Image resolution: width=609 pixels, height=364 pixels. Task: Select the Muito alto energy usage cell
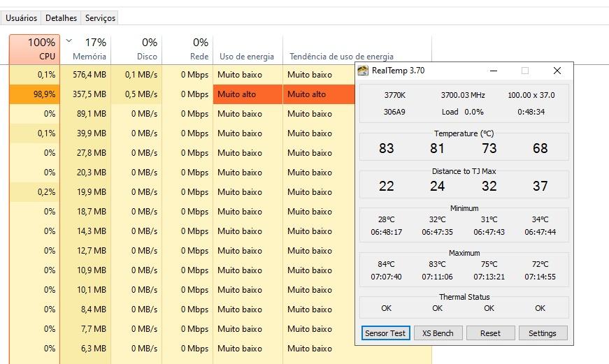click(x=248, y=94)
